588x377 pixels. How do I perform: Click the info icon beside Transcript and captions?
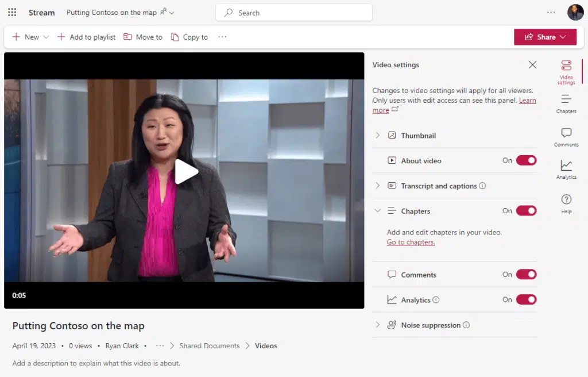click(x=482, y=186)
